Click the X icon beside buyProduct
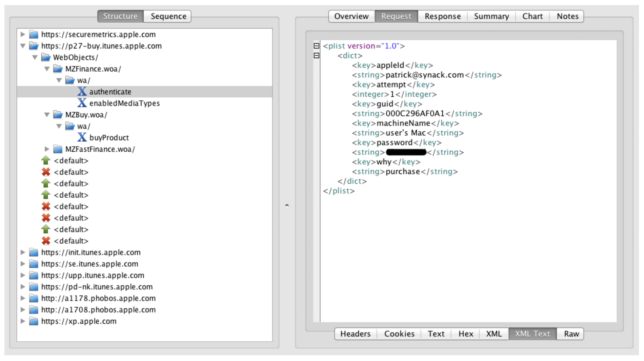This screenshot has height=361, width=644. pos(82,137)
